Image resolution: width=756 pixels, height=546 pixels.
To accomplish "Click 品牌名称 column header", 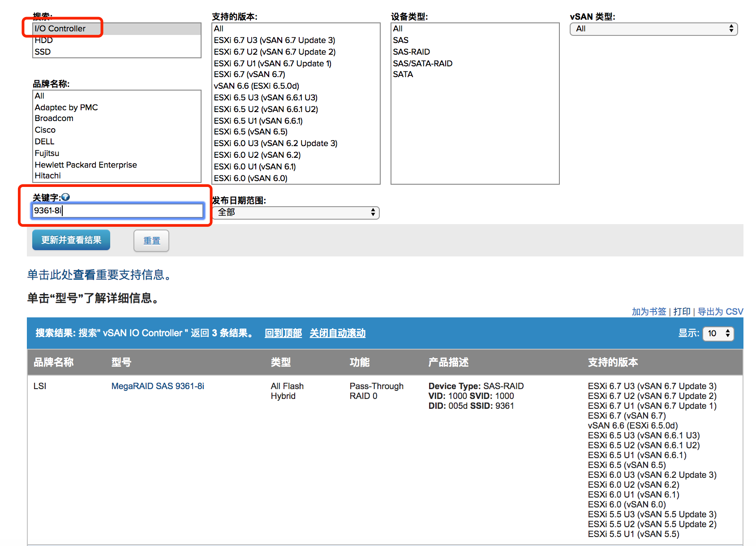I will pos(54,362).
